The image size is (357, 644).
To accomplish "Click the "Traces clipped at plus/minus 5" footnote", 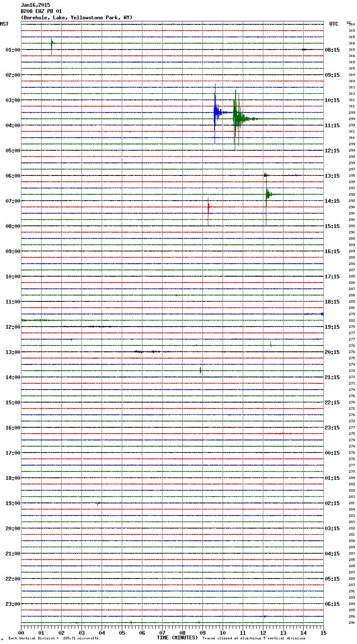I will (x=254, y=638).
